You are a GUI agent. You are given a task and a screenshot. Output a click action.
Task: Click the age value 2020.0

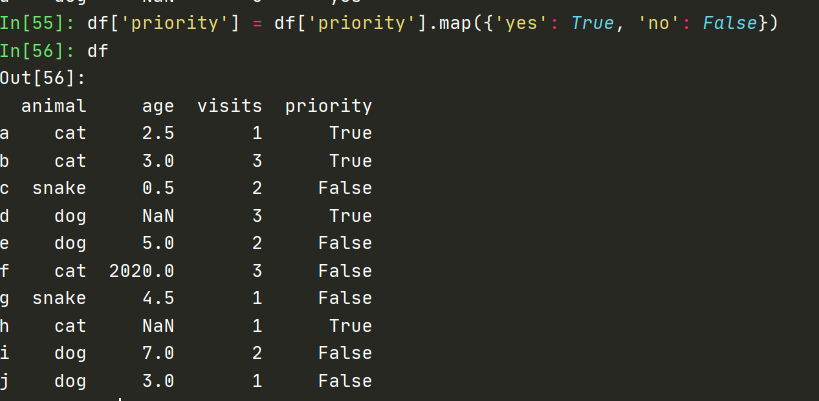[x=142, y=270]
